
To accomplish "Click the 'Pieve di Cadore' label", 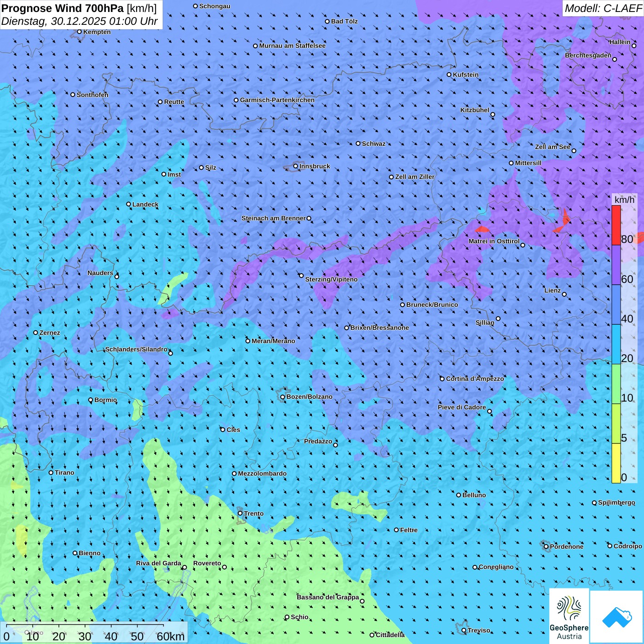I will click(462, 407).
